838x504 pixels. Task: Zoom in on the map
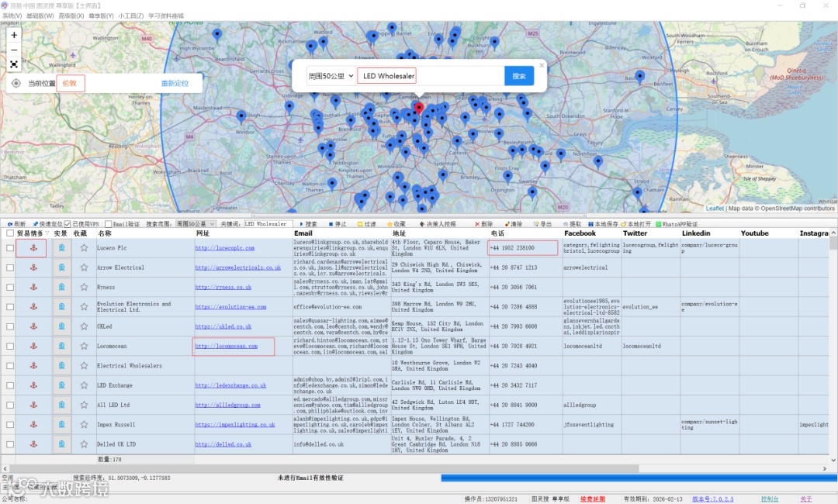pyautogui.click(x=14, y=35)
